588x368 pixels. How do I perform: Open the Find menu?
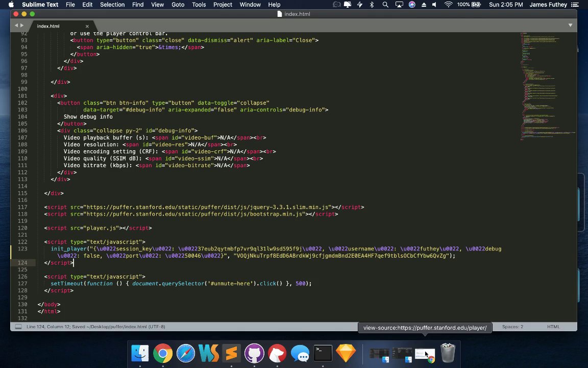(138, 5)
